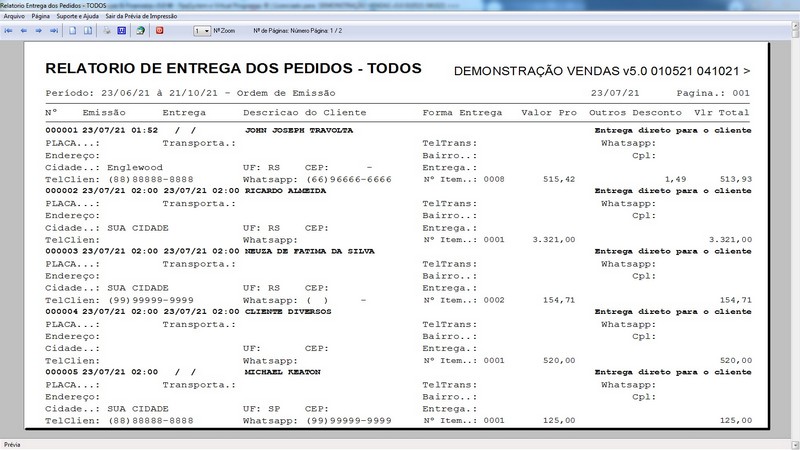Click the Valor Pro column header
This screenshot has height=450, width=800.
549,113
